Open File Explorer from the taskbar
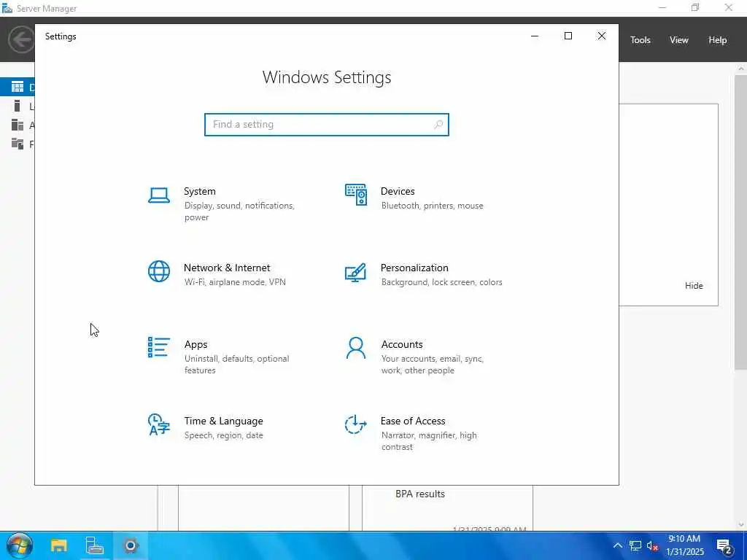Screen dimensions: 747x560 point(59,545)
